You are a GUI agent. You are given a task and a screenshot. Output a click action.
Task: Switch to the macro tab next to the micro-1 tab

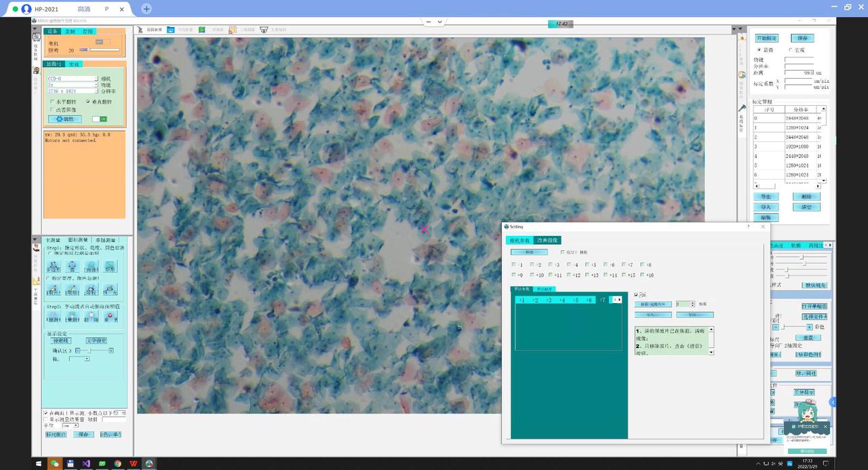coord(74,64)
